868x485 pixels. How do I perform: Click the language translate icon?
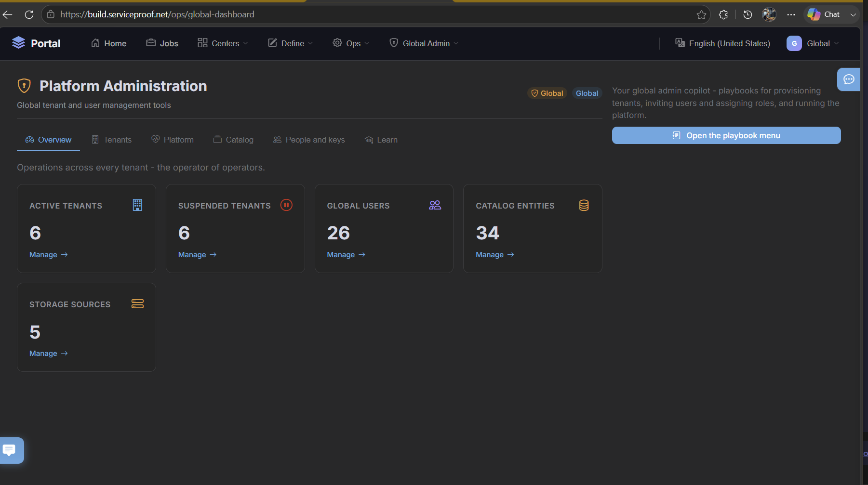tap(680, 43)
